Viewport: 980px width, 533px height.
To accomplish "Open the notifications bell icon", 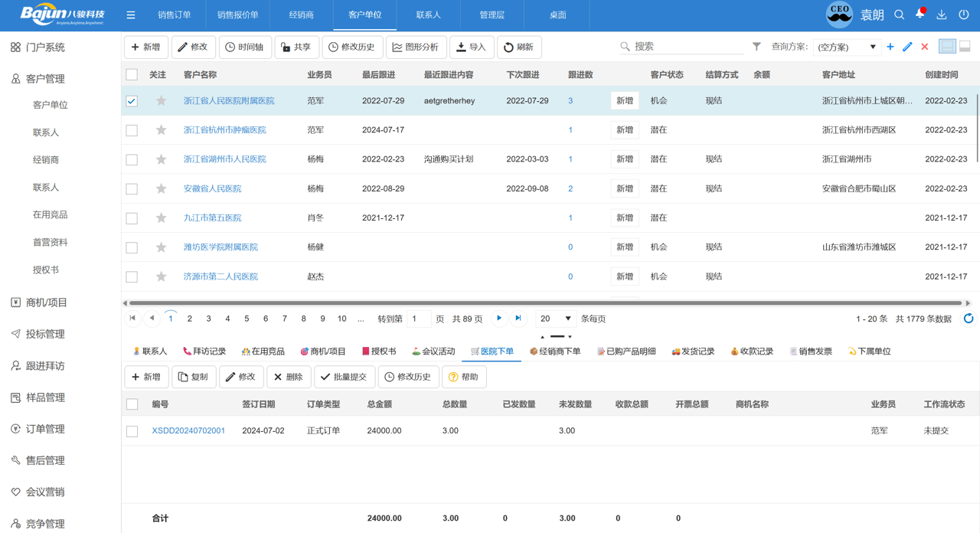I will coord(921,14).
